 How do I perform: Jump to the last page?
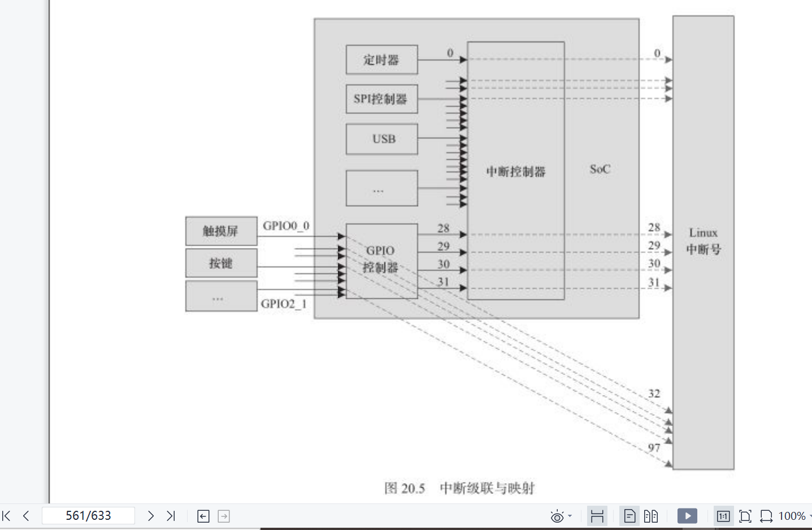coord(171,516)
